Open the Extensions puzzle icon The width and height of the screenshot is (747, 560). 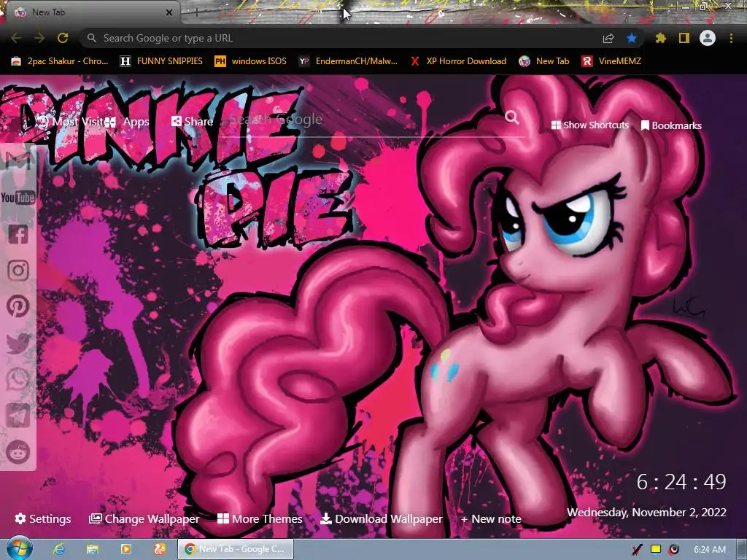click(x=660, y=38)
